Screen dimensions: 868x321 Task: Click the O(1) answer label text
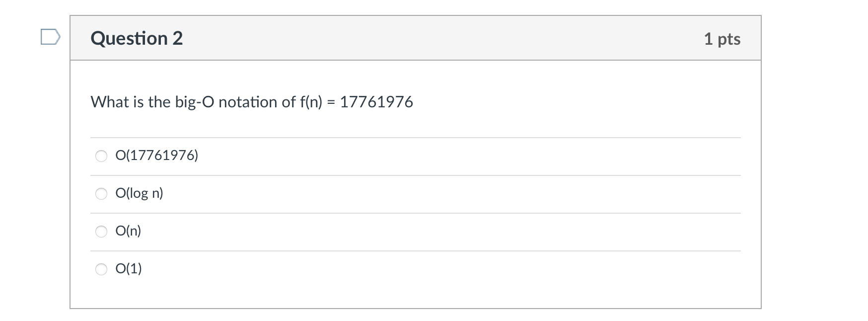[128, 269]
